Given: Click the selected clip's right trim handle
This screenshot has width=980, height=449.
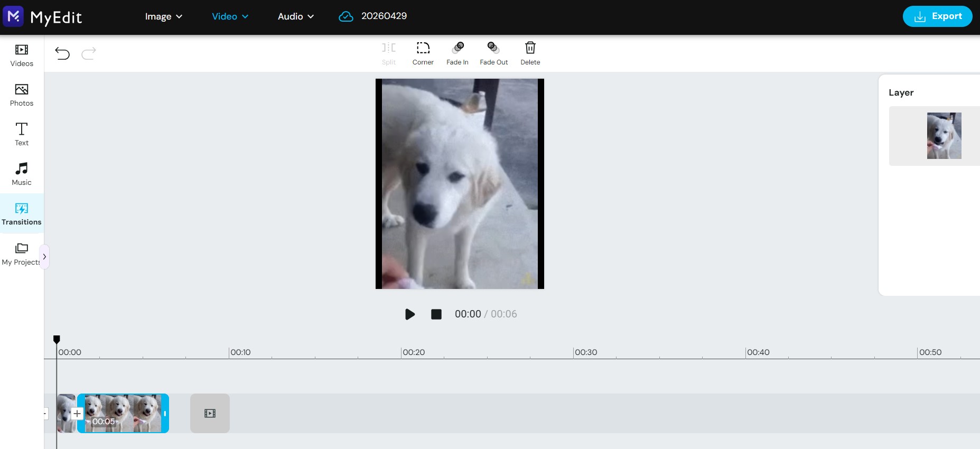Looking at the screenshot, I should pyautogui.click(x=165, y=413).
